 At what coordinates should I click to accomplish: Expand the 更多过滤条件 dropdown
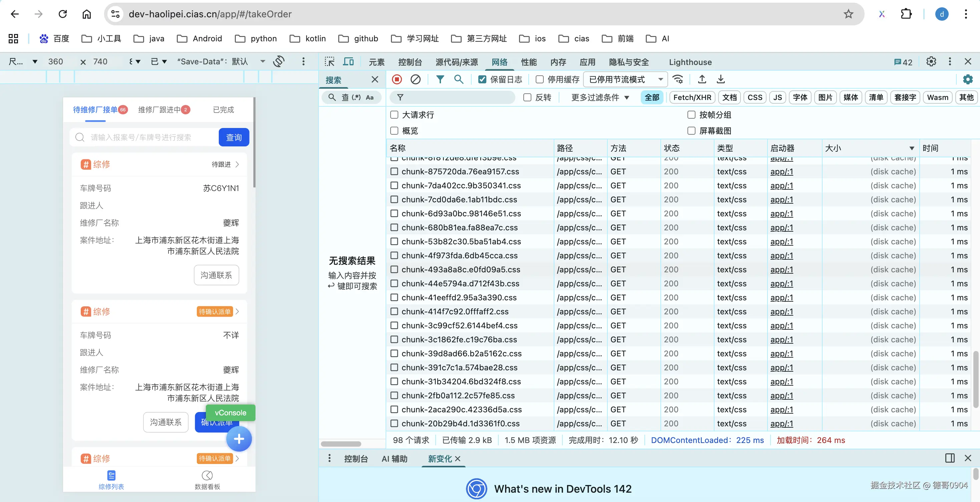(x=600, y=97)
